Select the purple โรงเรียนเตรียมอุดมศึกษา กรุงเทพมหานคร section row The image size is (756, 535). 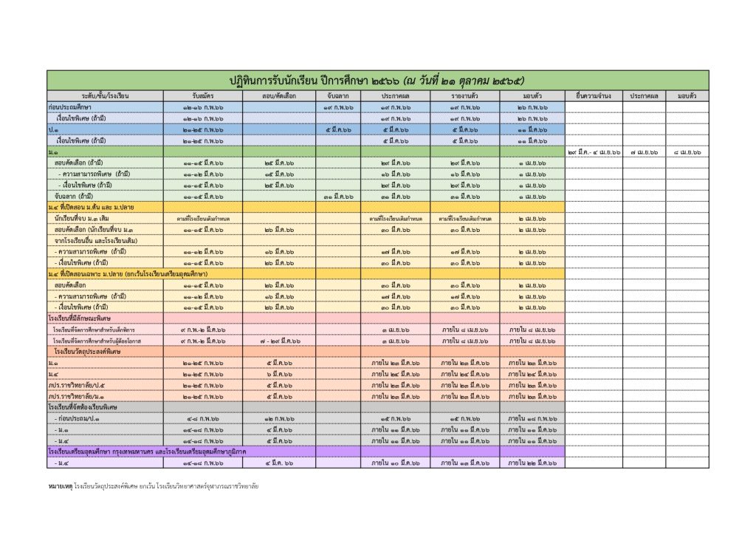(x=306, y=451)
